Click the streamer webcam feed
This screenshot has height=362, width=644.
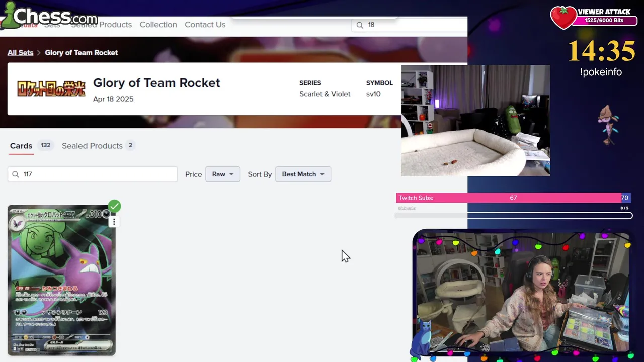(521, 293)
